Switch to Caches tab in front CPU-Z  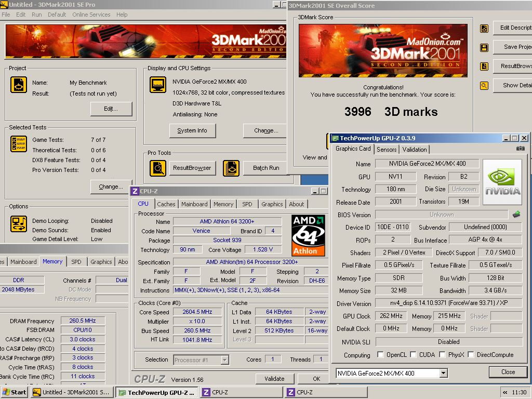pyautogui.click(x=166, y=204)
